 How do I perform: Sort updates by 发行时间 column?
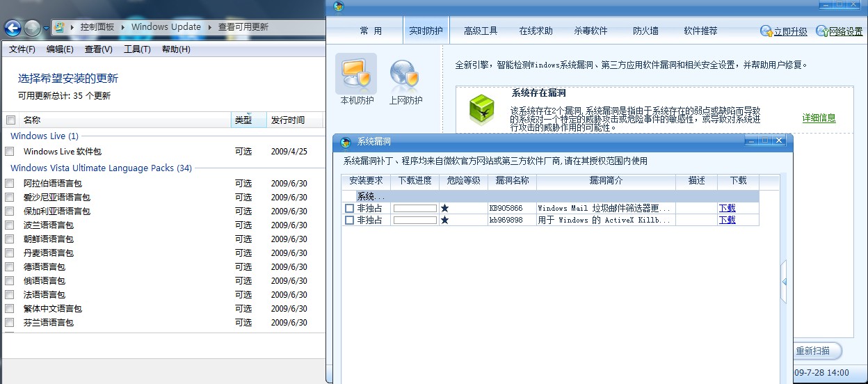pyautogui.click(x=295, y=120)
